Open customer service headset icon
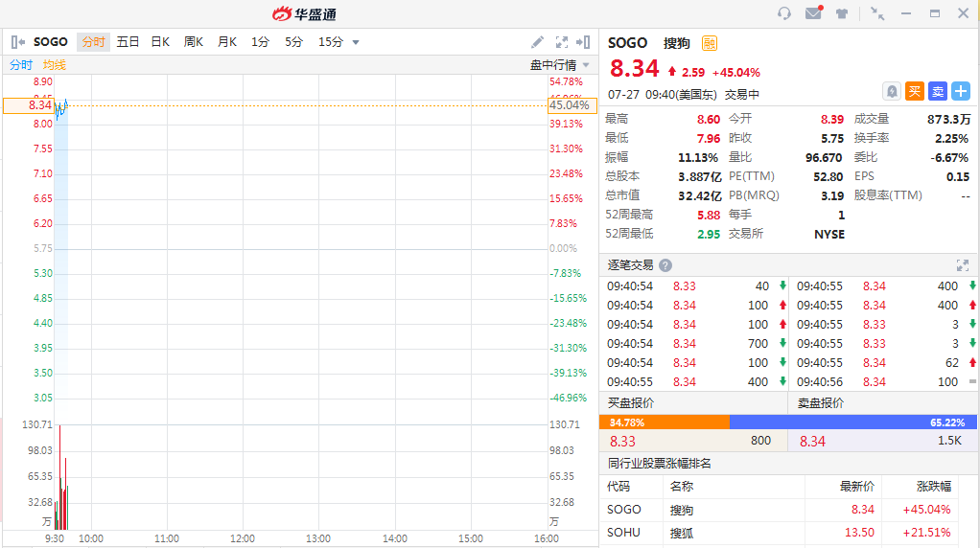 pyautogui.click(x=784, y=13)
